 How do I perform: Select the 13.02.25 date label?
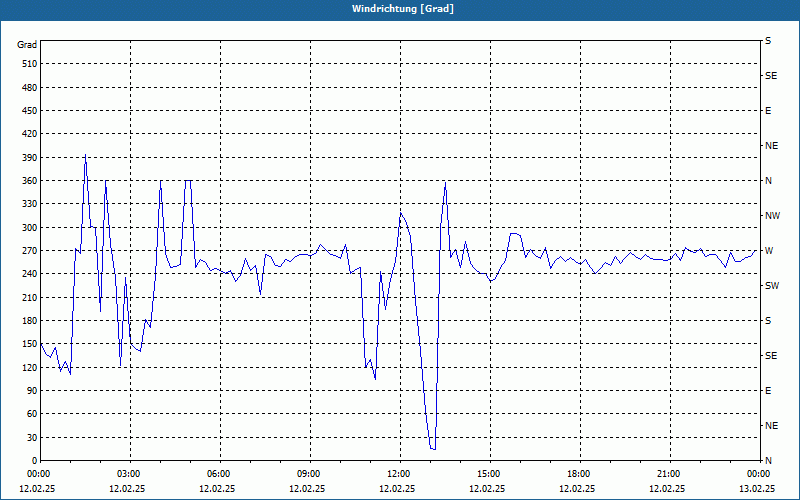pos(757,488)
